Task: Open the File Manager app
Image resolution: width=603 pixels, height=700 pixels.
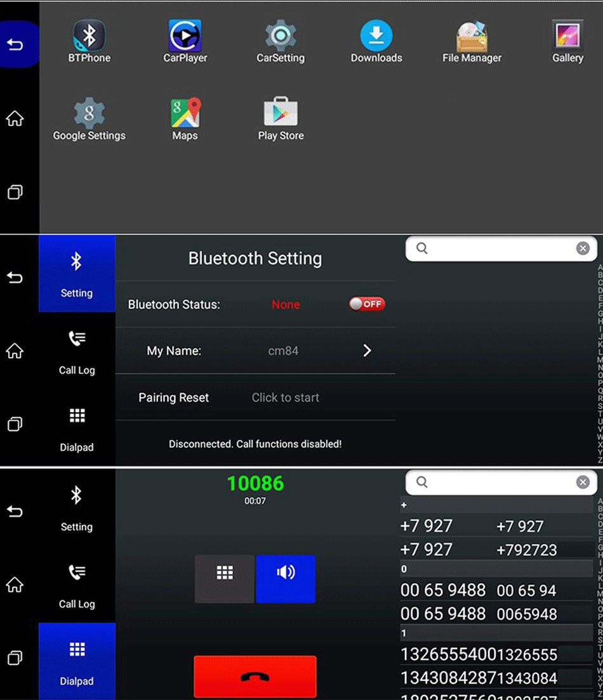Action: tap(472, 37)
